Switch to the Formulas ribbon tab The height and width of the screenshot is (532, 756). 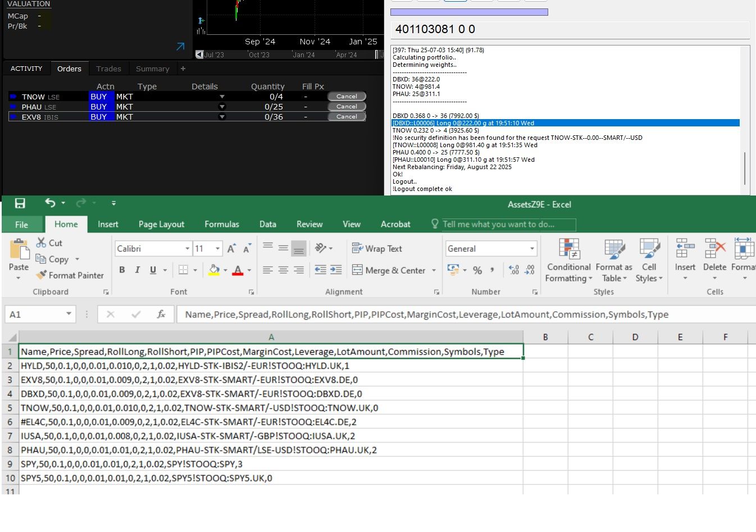point(221,224)
